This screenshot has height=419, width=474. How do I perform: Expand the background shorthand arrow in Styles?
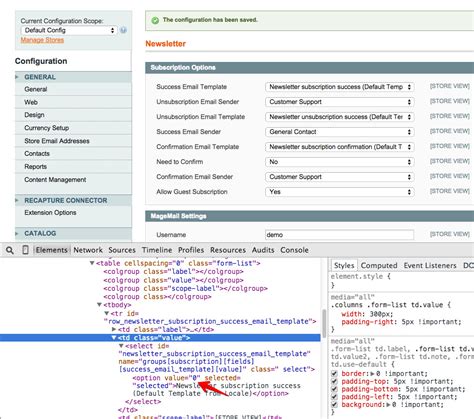pos(388,405)
